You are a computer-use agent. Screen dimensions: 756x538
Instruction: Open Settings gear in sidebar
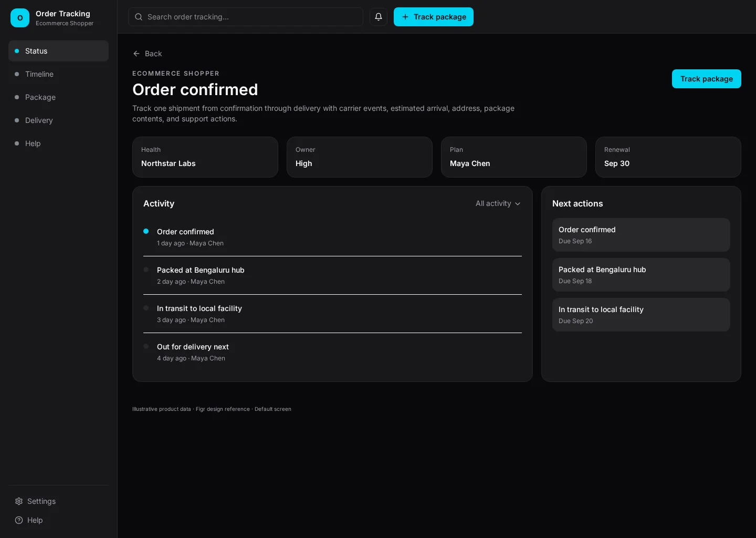[x=19, y=501]
